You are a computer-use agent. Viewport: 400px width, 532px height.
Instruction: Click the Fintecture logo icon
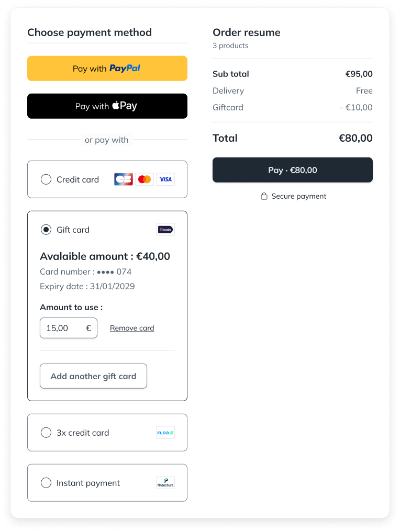click(165, 483)
